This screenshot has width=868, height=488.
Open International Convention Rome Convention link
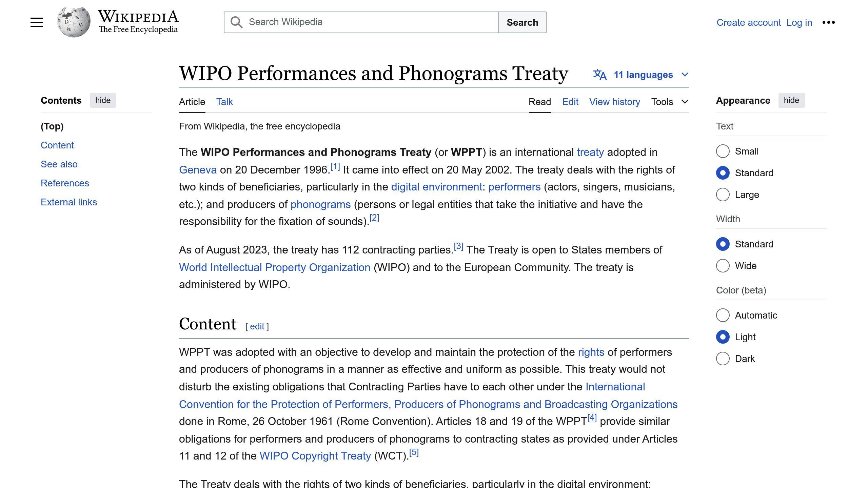428,404
